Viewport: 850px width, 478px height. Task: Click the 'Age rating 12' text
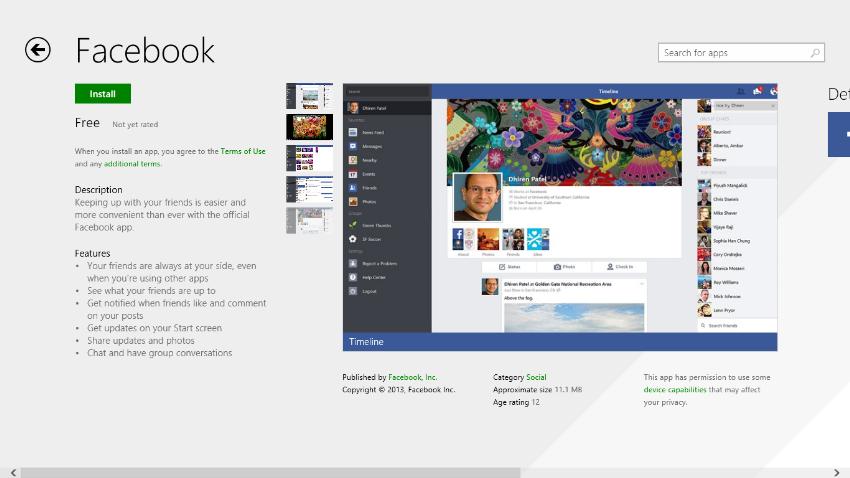(x=516, y=402)
